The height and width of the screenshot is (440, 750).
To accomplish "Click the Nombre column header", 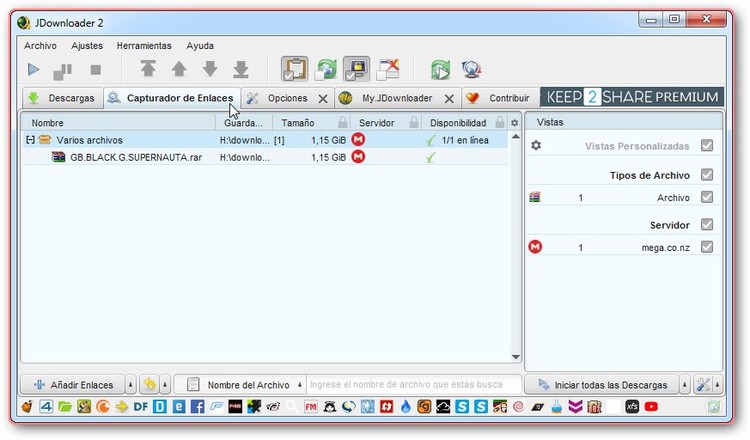I will click(x=119, y=123).
